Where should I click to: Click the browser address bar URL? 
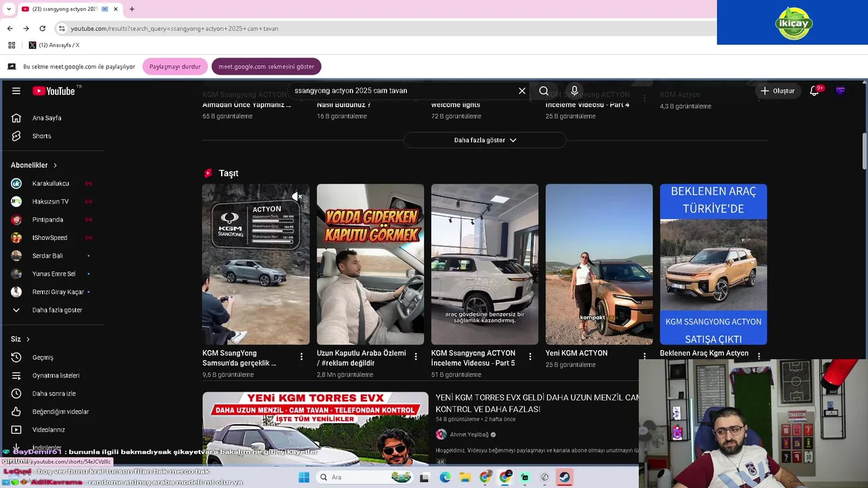(x=174, y=28)
